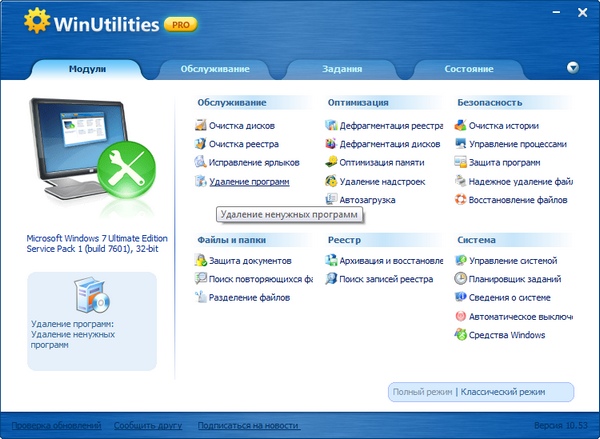Click the Дефрагментация реестра icon

332,126
